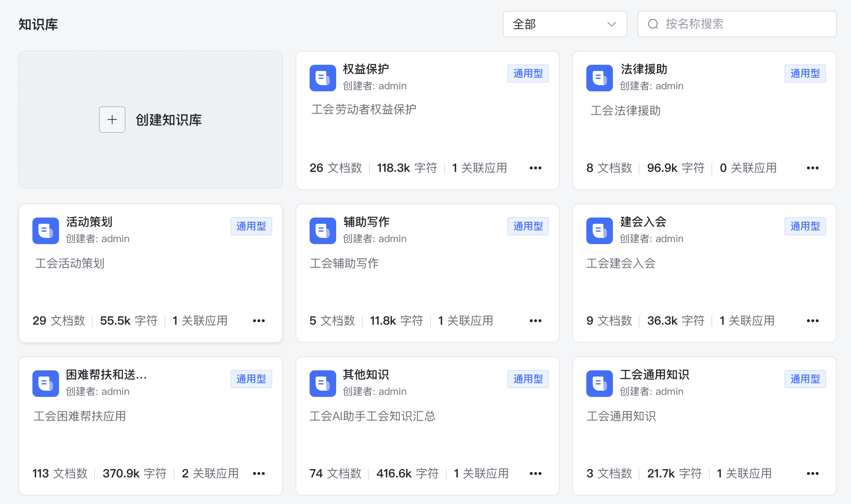Click the three-dot menu on 活动策划 card
851x504 pixels.
click(x=258, y=321)
